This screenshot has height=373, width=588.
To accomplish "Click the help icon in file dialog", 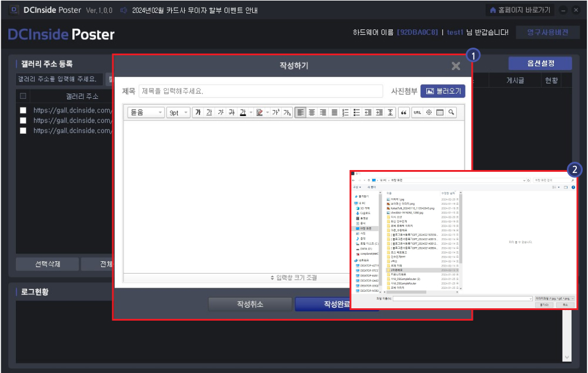I will tap(573, 187).
